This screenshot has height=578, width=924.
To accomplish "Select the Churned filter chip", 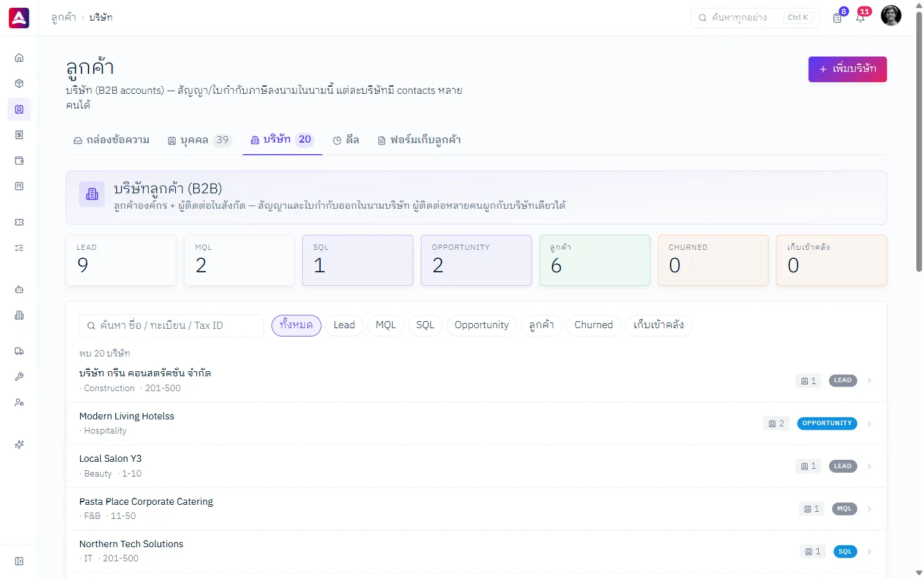I will tap(594, 326).
